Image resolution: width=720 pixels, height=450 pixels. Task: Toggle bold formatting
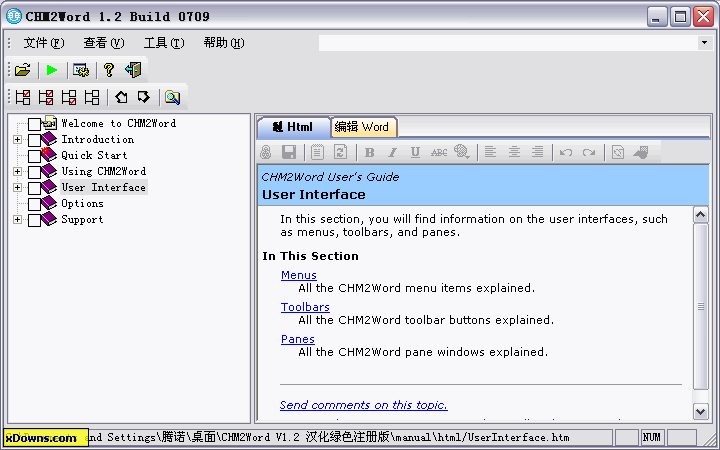[x=370, y=152]
